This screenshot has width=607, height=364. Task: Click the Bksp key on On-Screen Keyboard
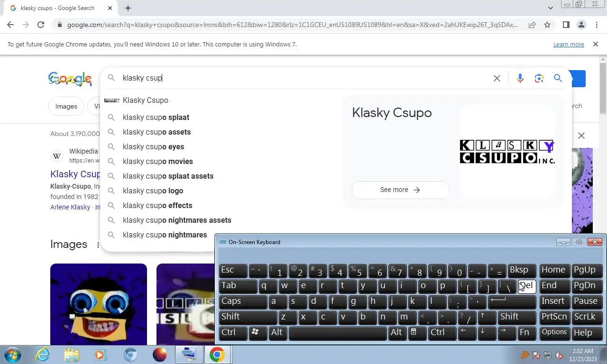click(522, 271)
